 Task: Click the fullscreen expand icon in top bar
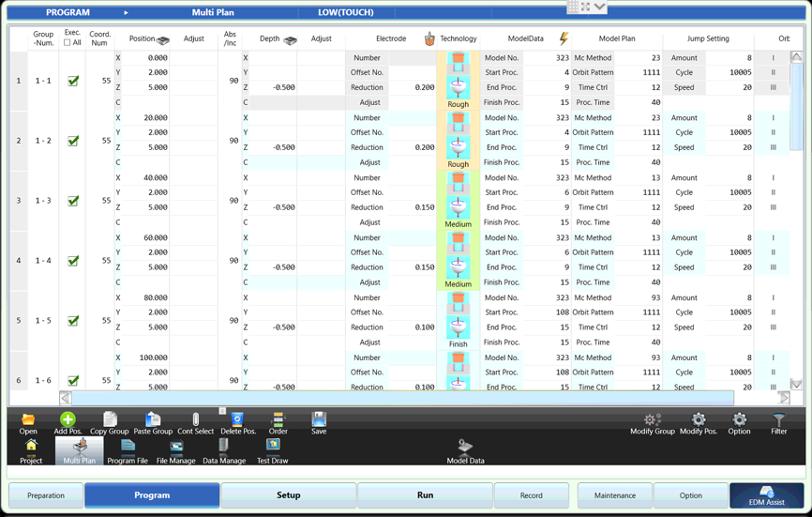tap(586, 7)
